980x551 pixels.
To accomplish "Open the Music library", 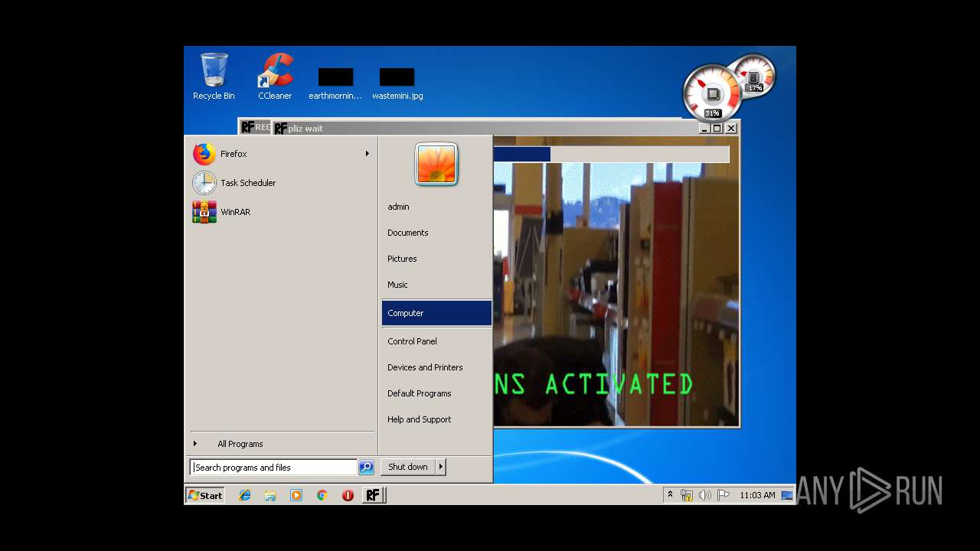I will pyautogui.click(x=436, y=285).
